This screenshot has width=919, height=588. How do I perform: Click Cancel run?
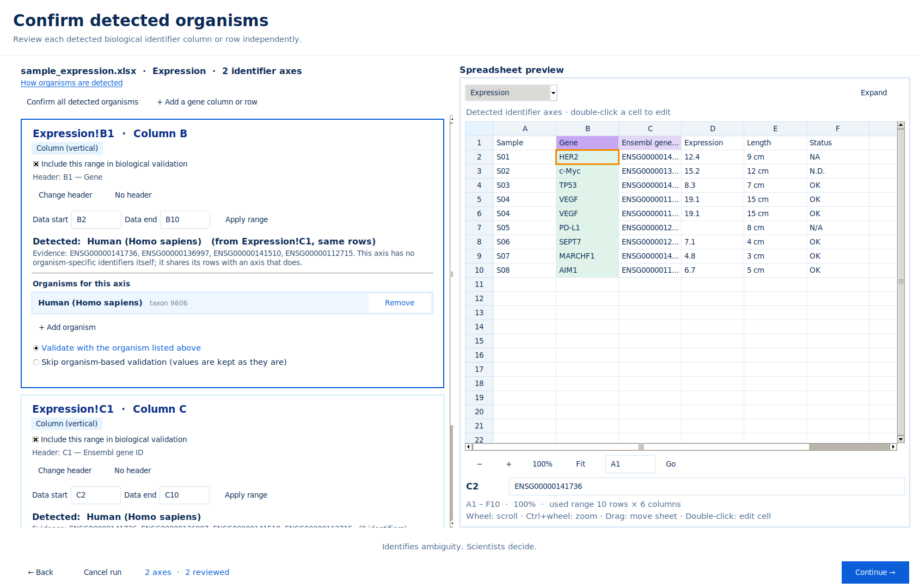[102, 572]
